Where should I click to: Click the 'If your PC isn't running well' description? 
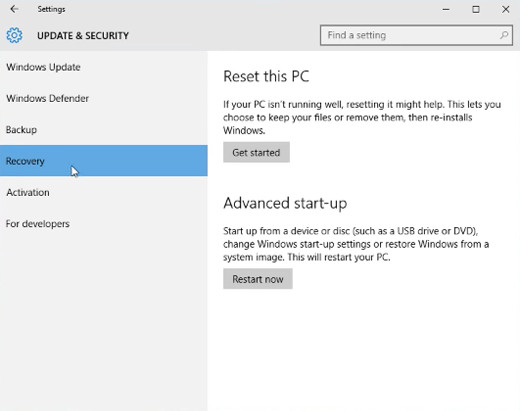(362, 117)
